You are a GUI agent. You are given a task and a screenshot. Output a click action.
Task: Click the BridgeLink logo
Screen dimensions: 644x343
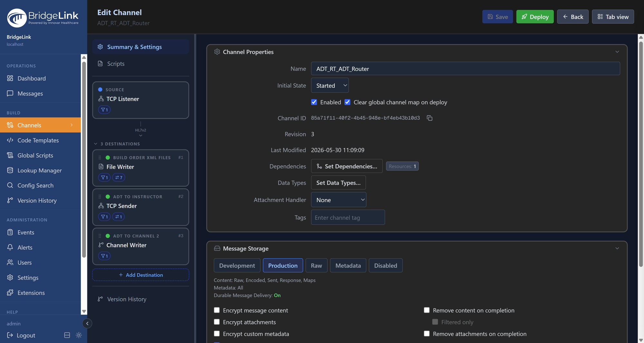[x=43, y=17]
